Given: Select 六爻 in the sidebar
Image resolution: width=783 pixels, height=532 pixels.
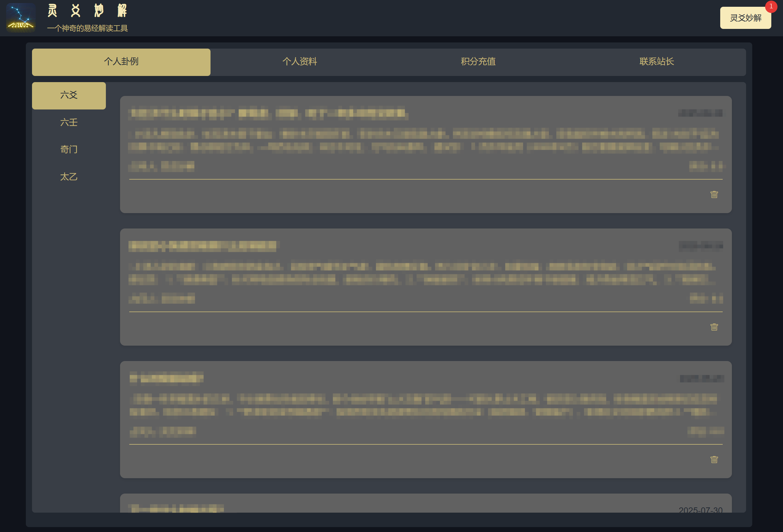Looking at the screenshot, I should [x=69, y=96].
